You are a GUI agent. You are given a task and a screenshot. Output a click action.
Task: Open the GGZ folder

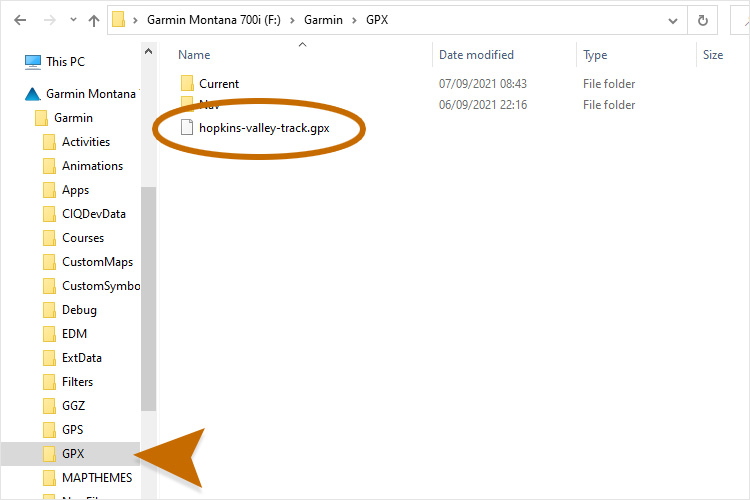[74, 406]
